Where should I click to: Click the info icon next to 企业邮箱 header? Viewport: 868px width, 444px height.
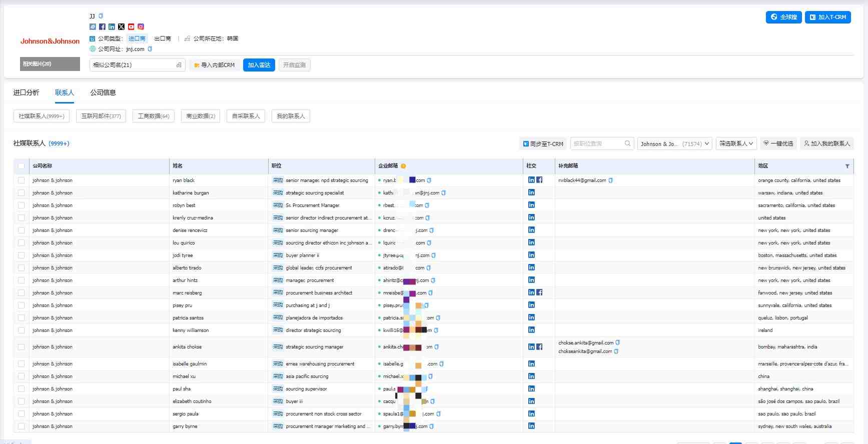pos(403,166)
